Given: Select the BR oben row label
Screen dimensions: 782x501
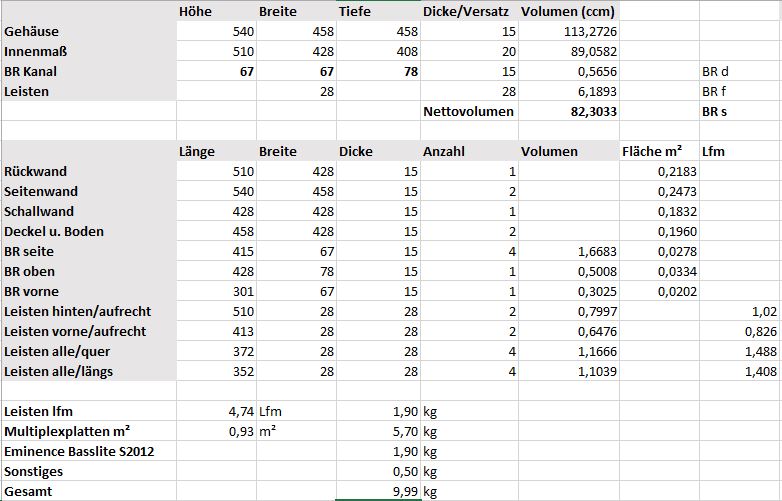Looking at the screenshot, I should click(x=89, y=271).
